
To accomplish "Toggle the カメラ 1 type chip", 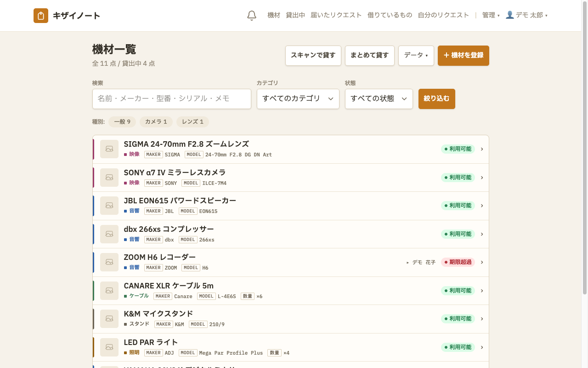I will [156, 122].
